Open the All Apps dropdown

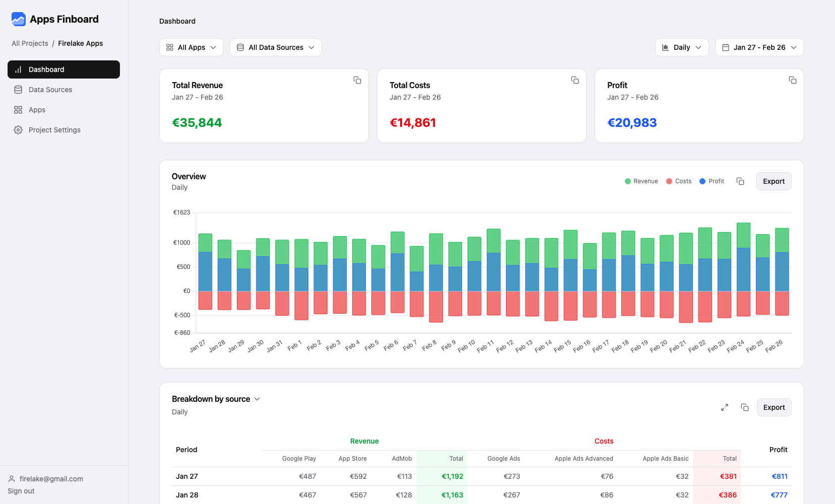[x=191, y=47]
